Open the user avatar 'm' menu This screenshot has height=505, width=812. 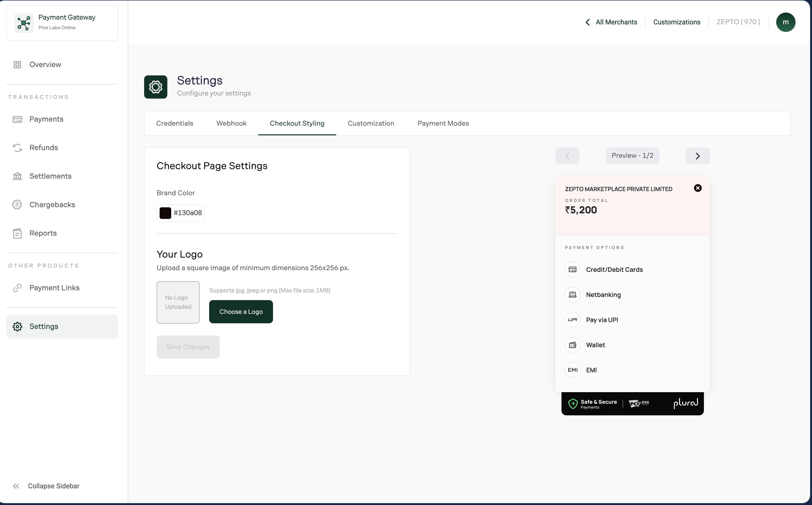786,22
